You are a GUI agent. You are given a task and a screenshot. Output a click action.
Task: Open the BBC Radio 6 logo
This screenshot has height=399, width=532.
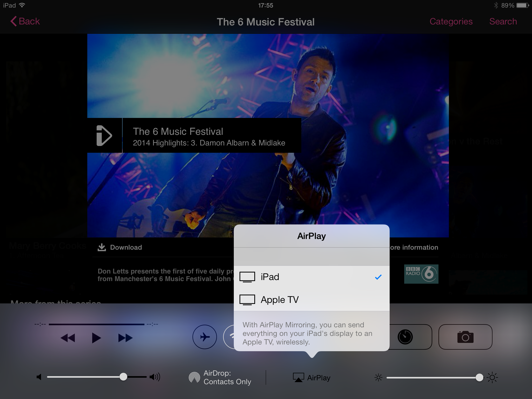421,274
